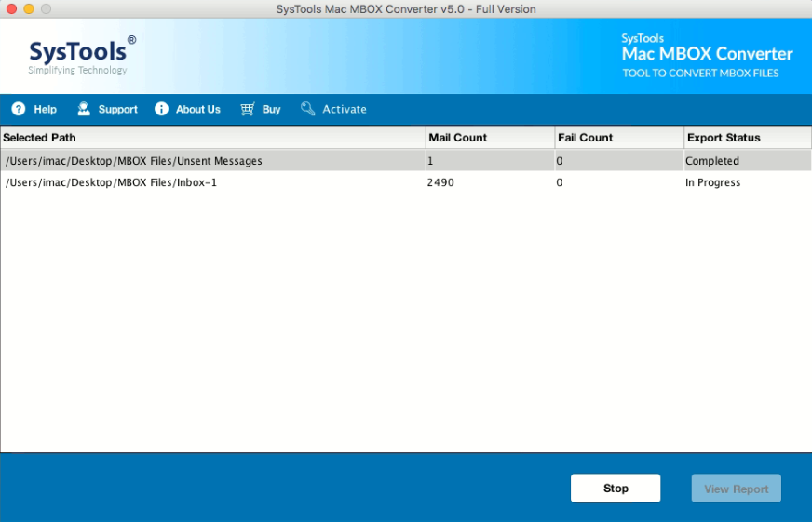Viewport: 812px width, 522px height.
Task: Stop the export with the Stop button
Action: 616,489
